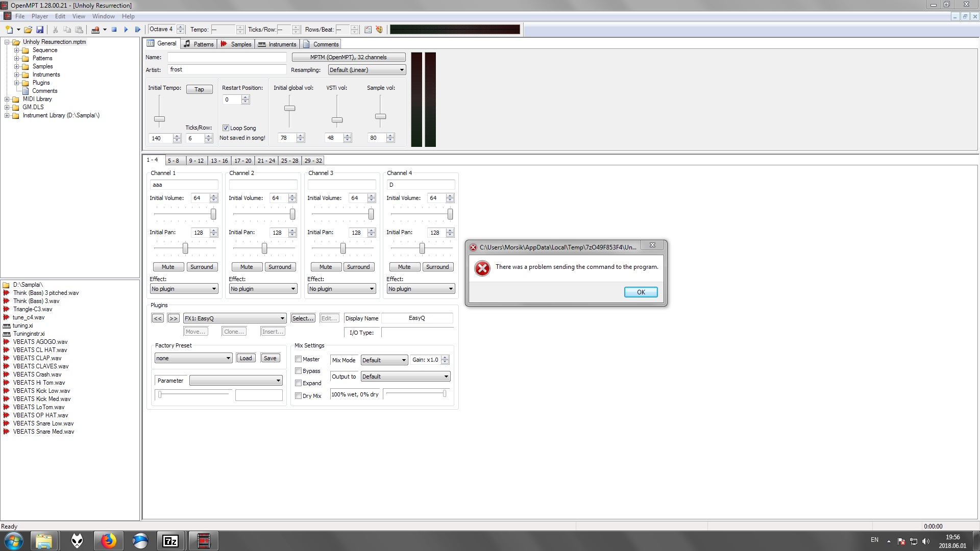The width and height of the screenshot is (980, 551).
Task: Switch to the Patterns tab
Action: click(x=199, y=44)
